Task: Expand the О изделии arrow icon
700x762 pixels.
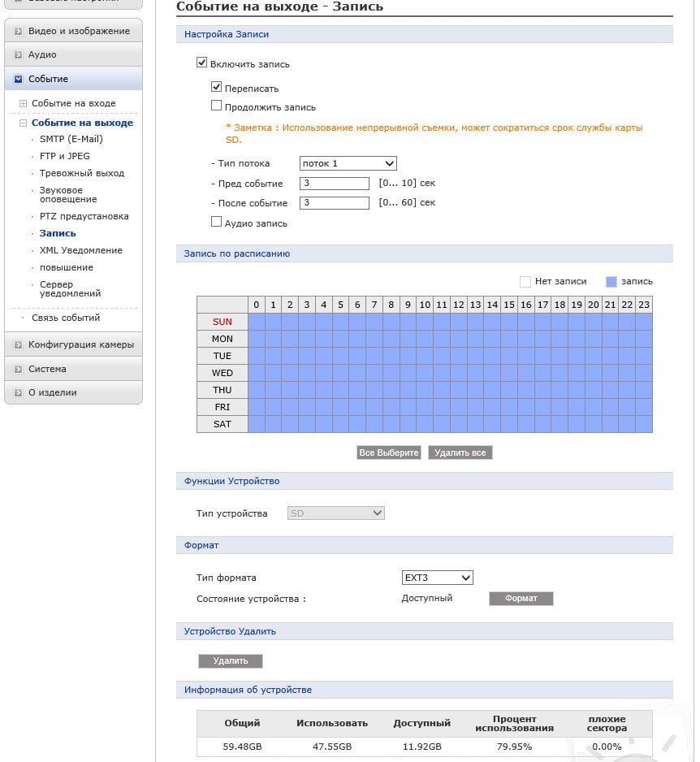Action: tap(18, 392)
